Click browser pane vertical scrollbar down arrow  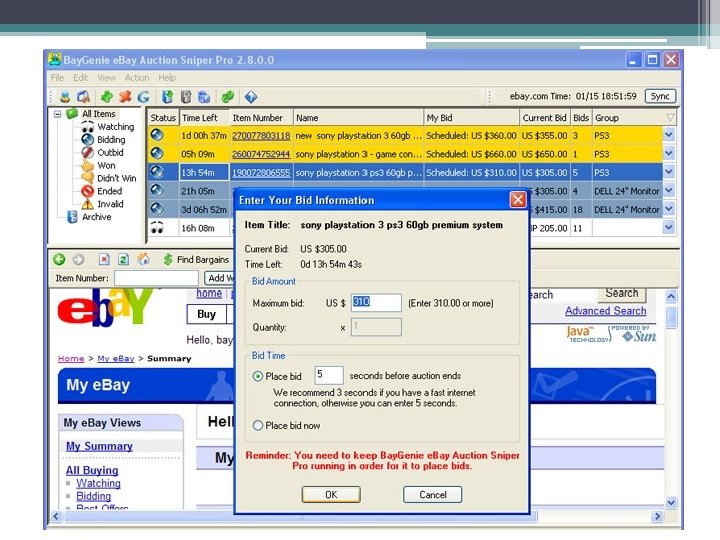click(x=671, y=502)
